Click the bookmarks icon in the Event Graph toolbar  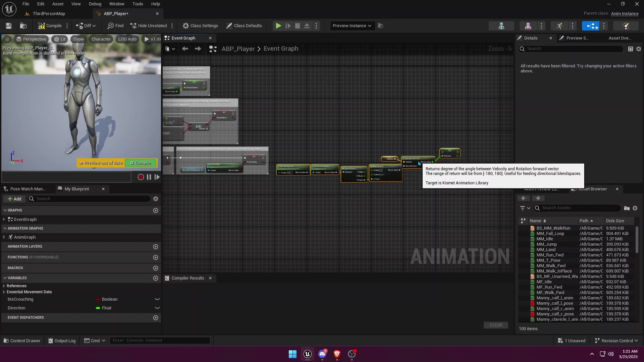tap(169, 49)
